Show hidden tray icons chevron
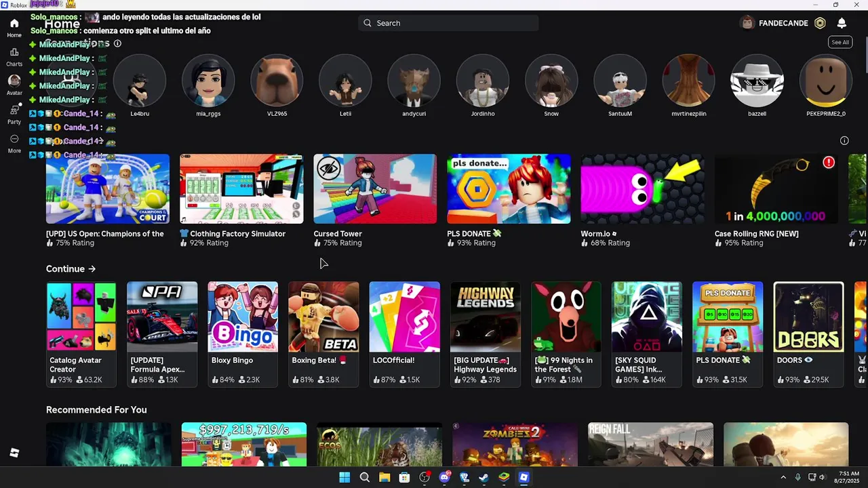 pos(783,477)
